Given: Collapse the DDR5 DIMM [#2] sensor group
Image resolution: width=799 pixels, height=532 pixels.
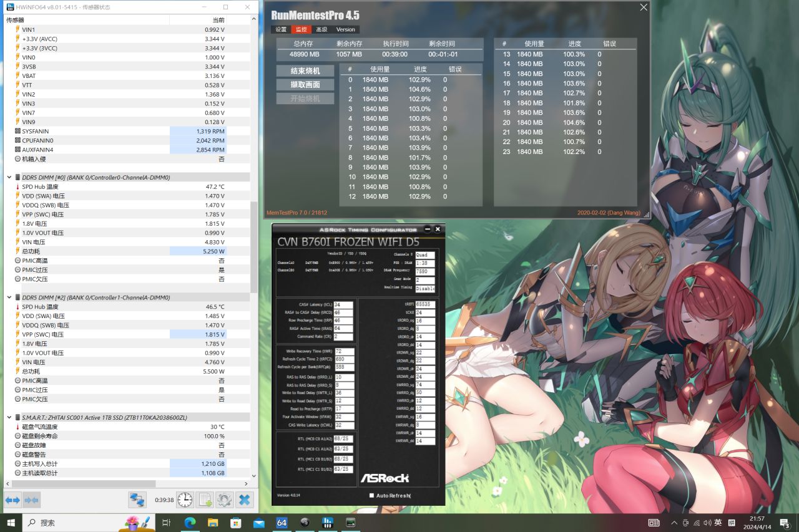Looking at the screenshot, I should (x=8, y=298).
